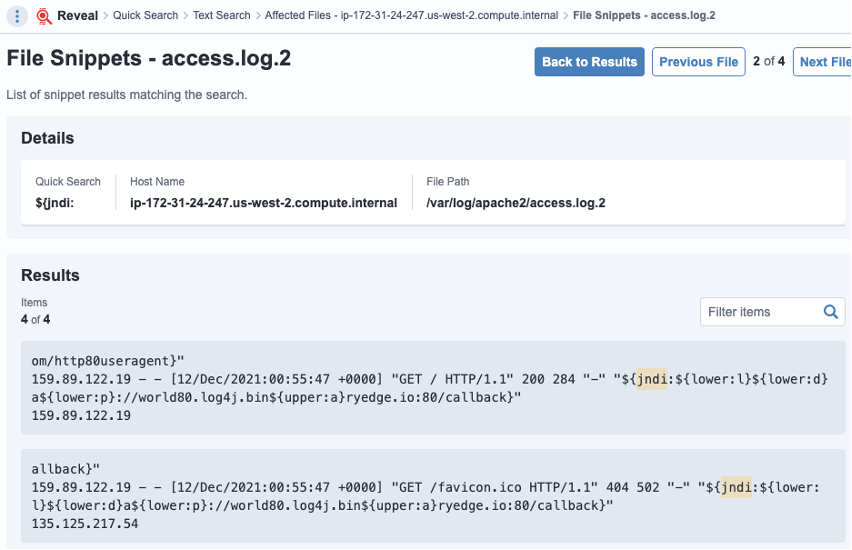Select the '4 of 4' items count
This screenshot has height=550, width=852.
click(35, 320)
